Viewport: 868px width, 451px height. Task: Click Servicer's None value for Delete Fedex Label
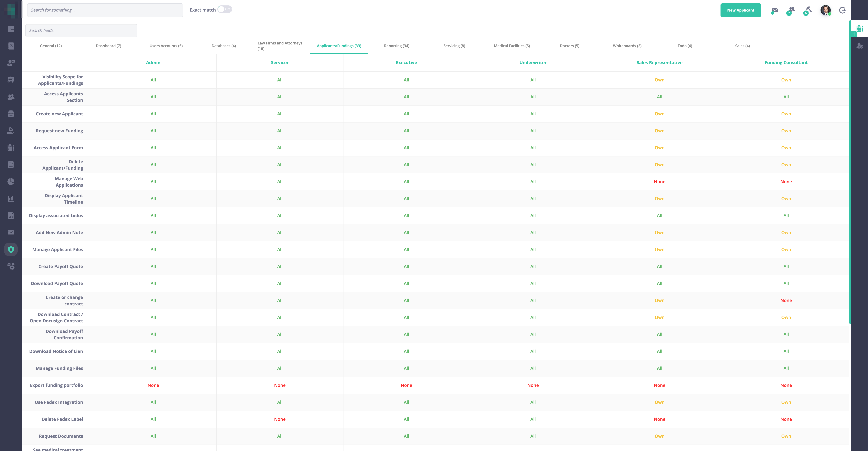pyautogui.click(x=279, y=419)
